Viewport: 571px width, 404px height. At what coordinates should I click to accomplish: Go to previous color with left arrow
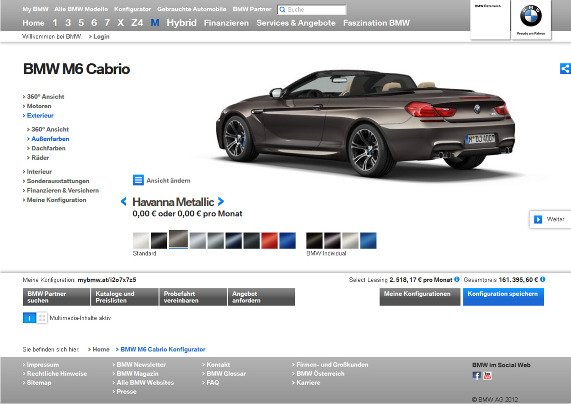pyautogui.click(x=124, y=201)
